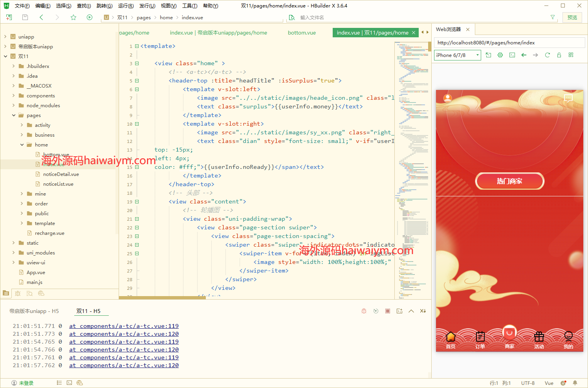Click the browser back arrow icon
The height and width of the screenshot is (388, 588).
(x=524, y=55)
